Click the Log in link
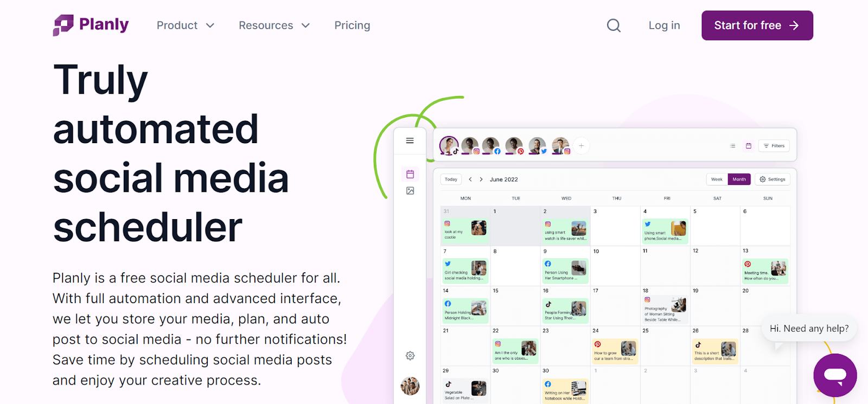Image resolution: width=868 pixels, height=404 pixels. (x=664, y=25)
